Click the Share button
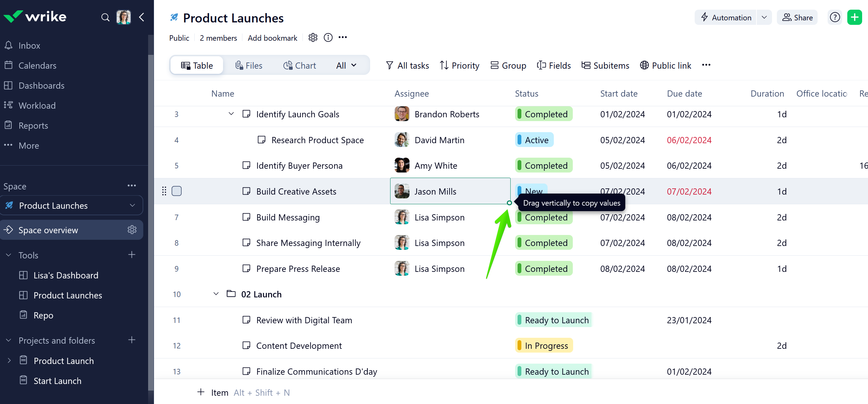This screenshot has height=404, width=868. point(797,17)
